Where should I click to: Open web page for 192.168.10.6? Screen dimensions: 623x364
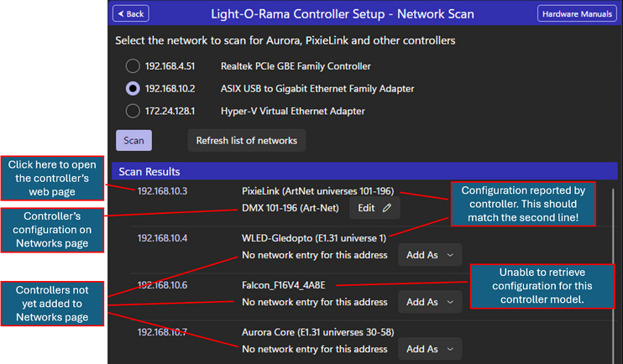coord(162,285)
